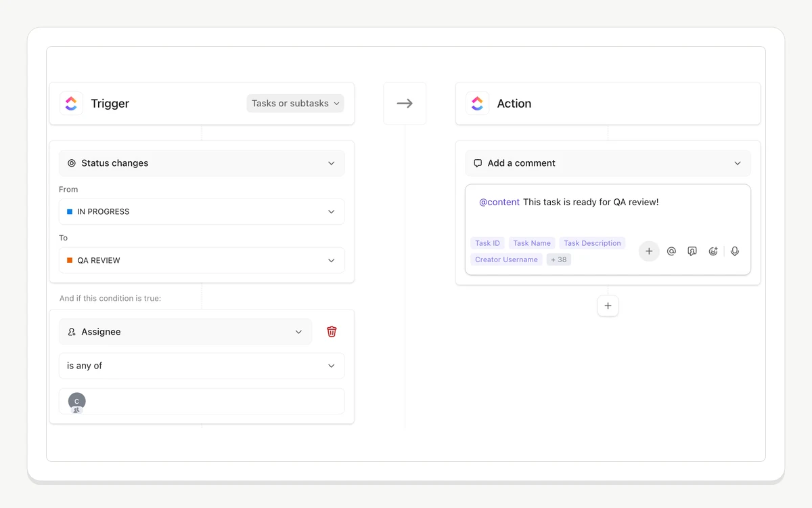Click the assignee avatar labeled C

point(76,402)
